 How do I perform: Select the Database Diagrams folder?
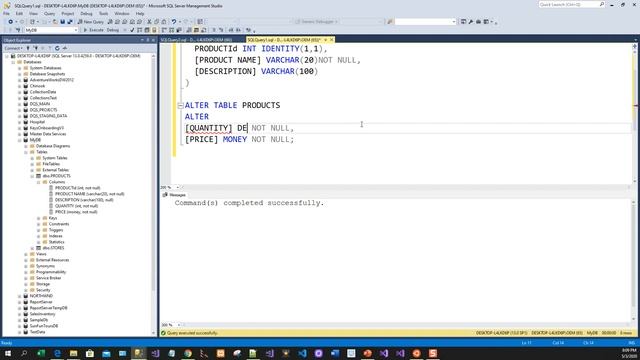tap(53, 146)
